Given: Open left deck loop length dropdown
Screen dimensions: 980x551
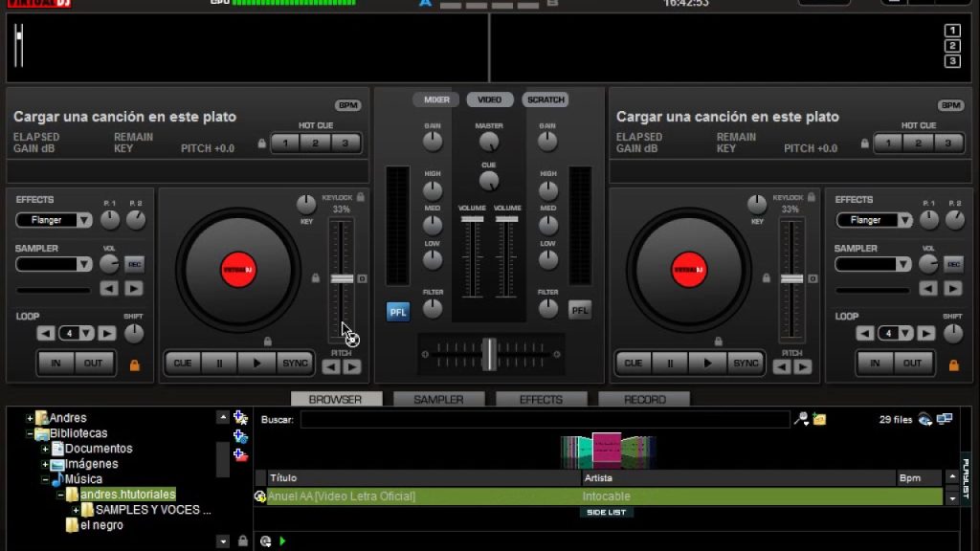Looking at the screenshot, I should point(86,334).
